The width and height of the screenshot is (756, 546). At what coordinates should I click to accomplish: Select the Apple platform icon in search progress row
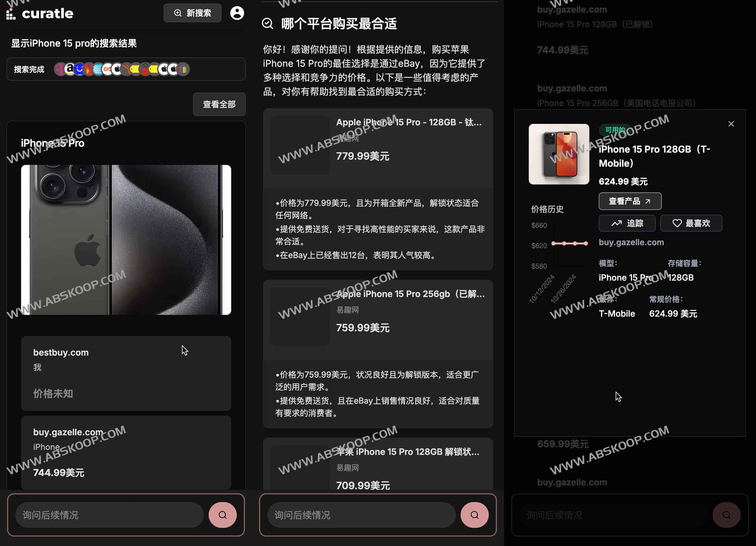point(117,69)
